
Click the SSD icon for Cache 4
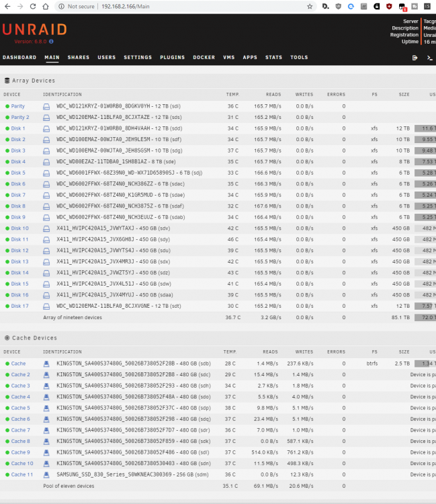tap(46, 397)
